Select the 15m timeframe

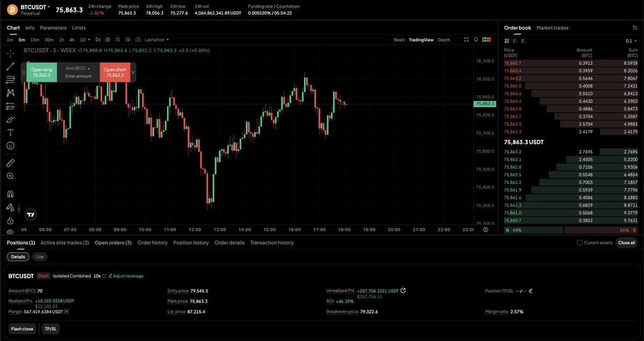(x=35, y=40)
